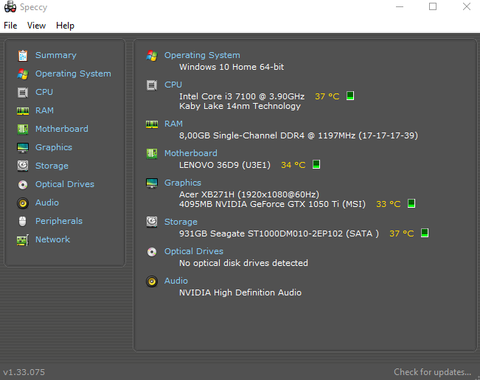Click the green GPU temperature indicator
The image size is (480, 380).
(x=411, y=204)
